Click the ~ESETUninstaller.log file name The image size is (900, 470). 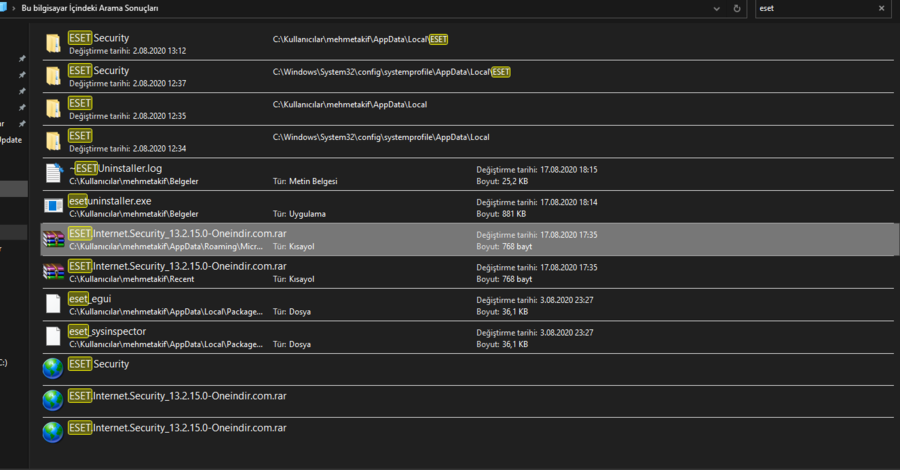[116, 168]
